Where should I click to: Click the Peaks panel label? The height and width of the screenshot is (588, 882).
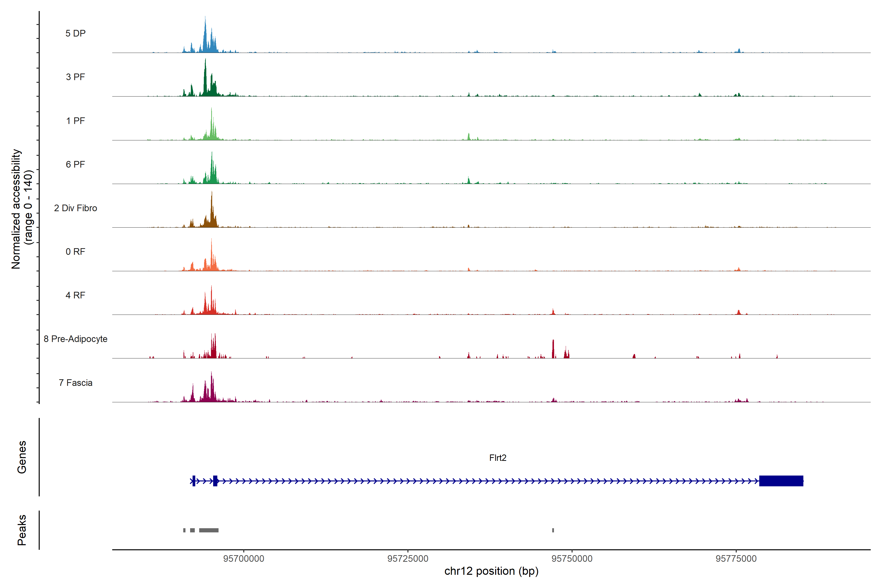[22, 530]
